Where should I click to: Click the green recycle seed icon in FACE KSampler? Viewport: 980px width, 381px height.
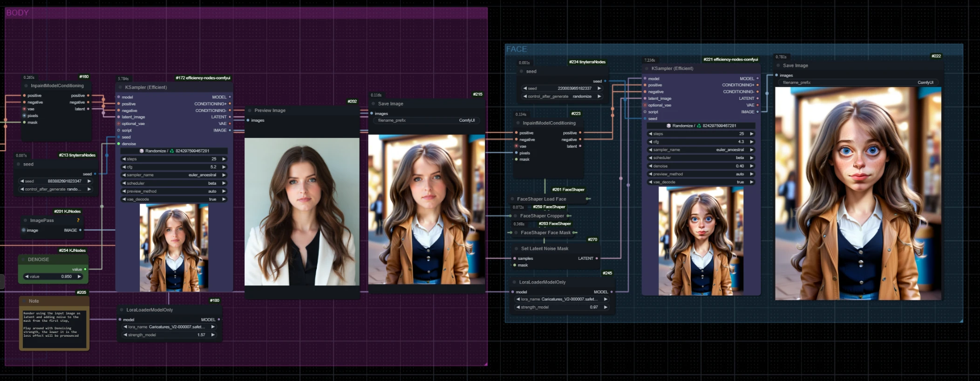[699, 126]
